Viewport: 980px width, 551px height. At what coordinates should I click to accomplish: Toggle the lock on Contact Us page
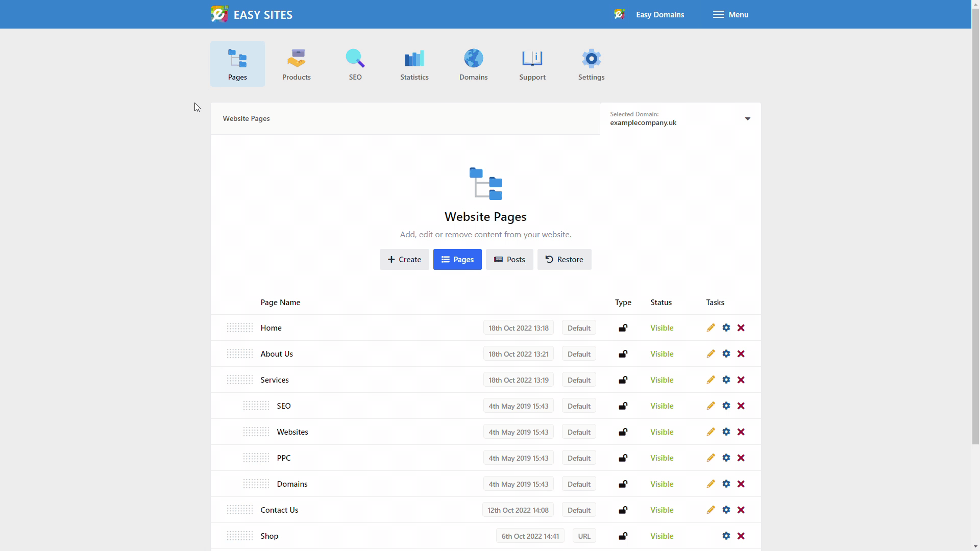coord(623,510)
